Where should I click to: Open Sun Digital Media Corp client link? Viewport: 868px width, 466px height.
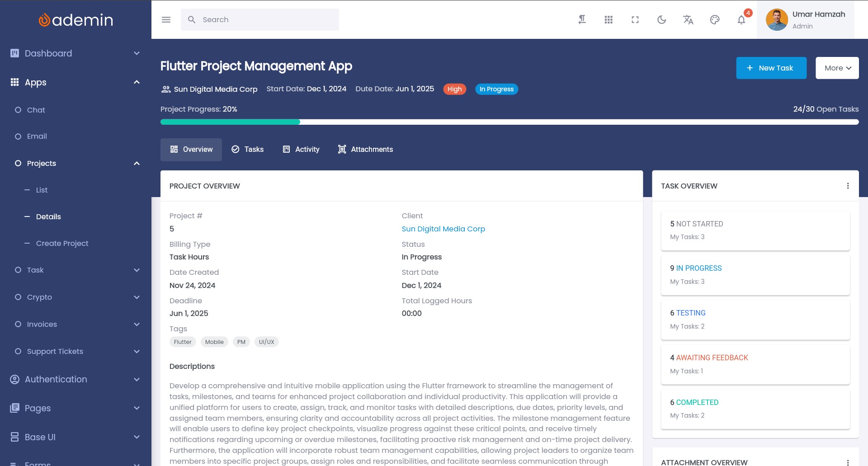point(443,229)
